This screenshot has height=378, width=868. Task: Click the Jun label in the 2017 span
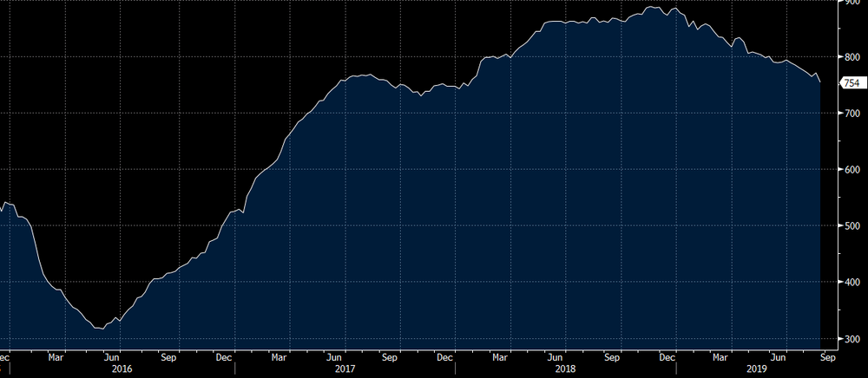pyautogui.click(x=333, y=357)
